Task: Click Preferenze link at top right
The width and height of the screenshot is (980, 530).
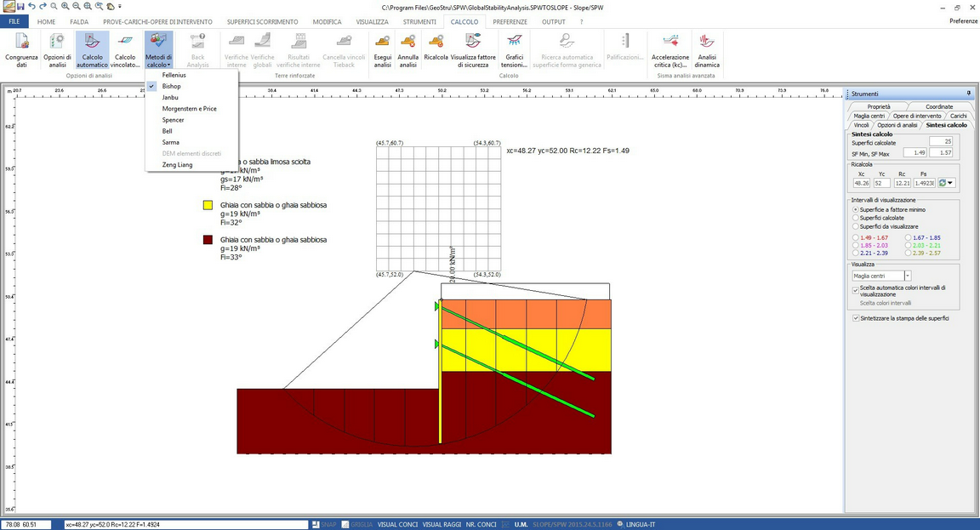Action: [x=963, y=21]
